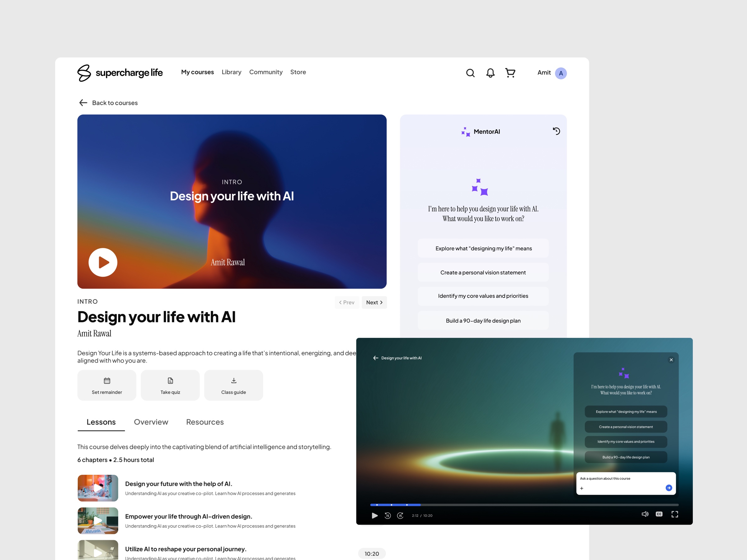Click lesson title Empower your life through AI-driven design
747x560 pixels.
(189, 516)
